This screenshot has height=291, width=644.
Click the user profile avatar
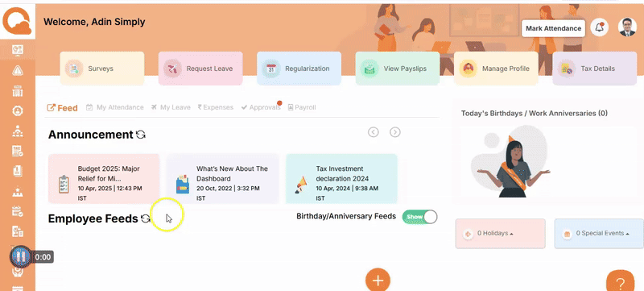click(x=627, y=27)
